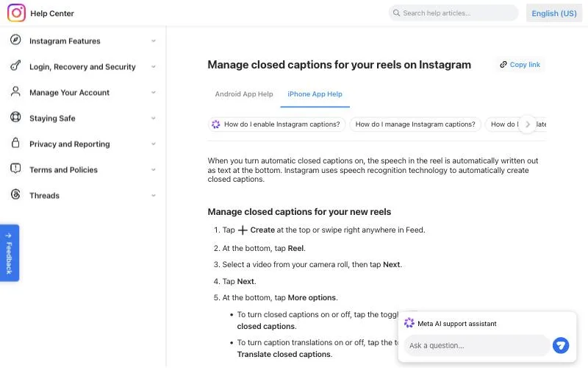Viewport: 588px width, 368px height.
Task: Open the Help Center home link
Action: (x=52, y=13)
